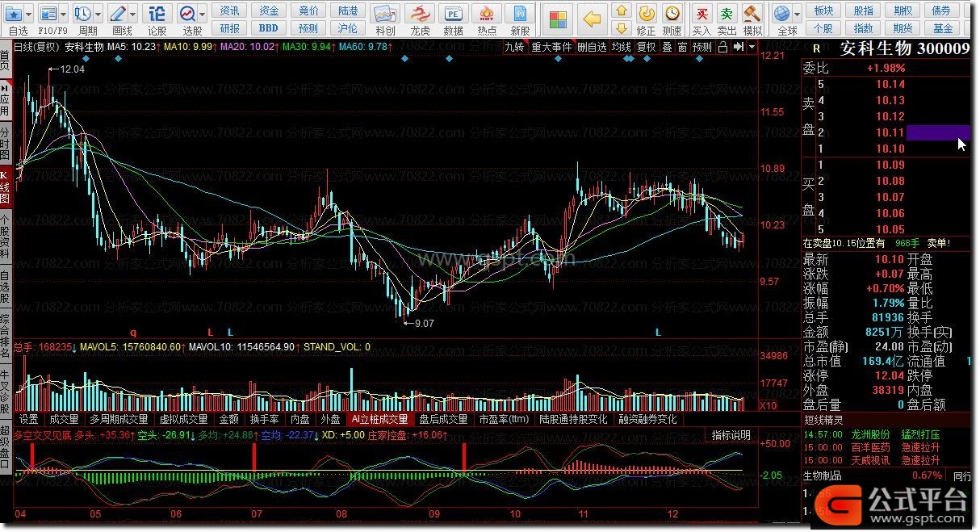This screenshot has width=980, height=532.
Task: Switch to the 多周期成交量 tab
Action: pos(119,420)
